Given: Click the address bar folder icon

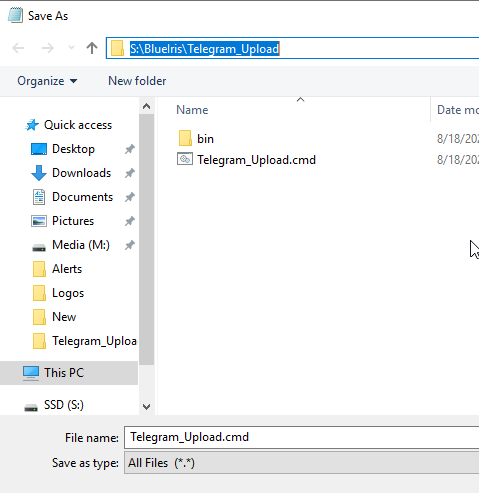Looking at the screenshot, I should (x=117, y=49).
